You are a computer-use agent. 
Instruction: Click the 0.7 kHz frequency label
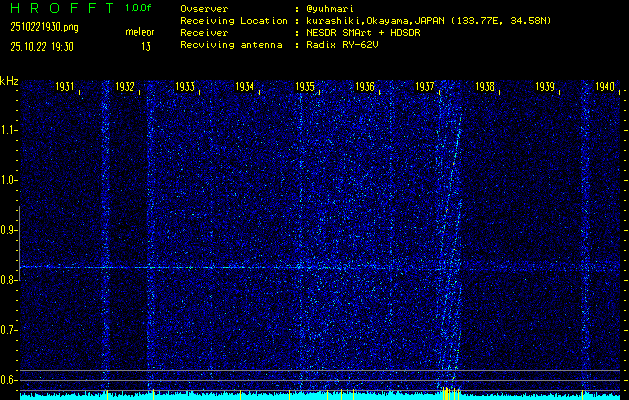tap(7, 330)
